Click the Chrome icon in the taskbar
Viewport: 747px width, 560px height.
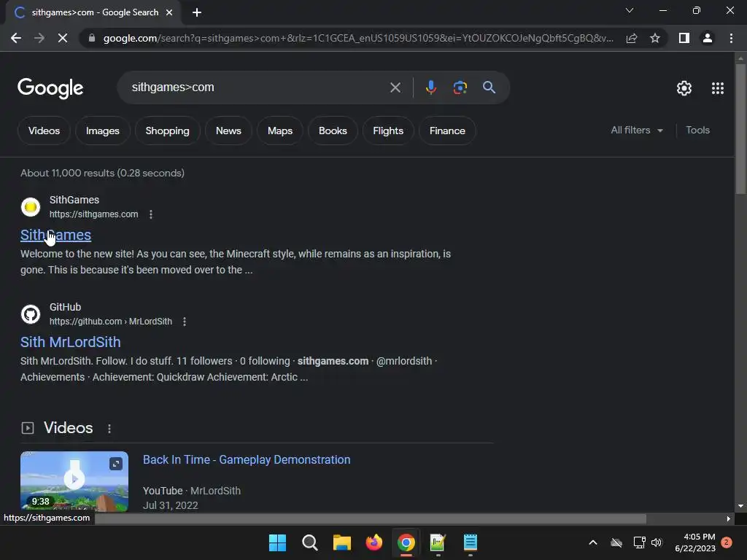[x=406, y=542]
